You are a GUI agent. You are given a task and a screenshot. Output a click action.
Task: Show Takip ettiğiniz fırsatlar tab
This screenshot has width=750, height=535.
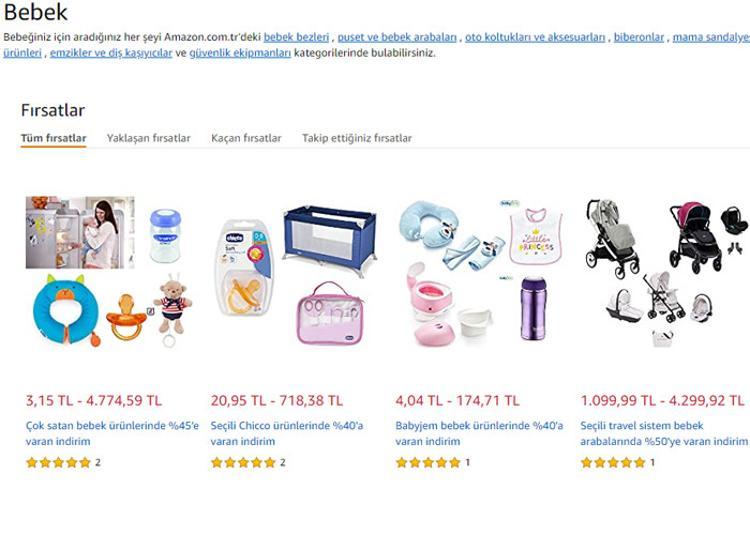tap(357, 138)
